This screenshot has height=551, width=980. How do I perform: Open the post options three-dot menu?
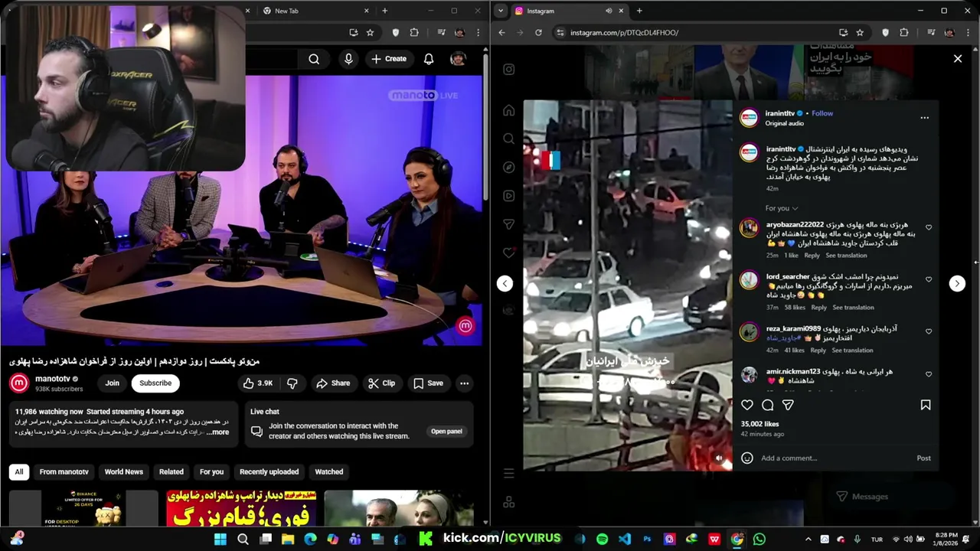coord(924,118)
